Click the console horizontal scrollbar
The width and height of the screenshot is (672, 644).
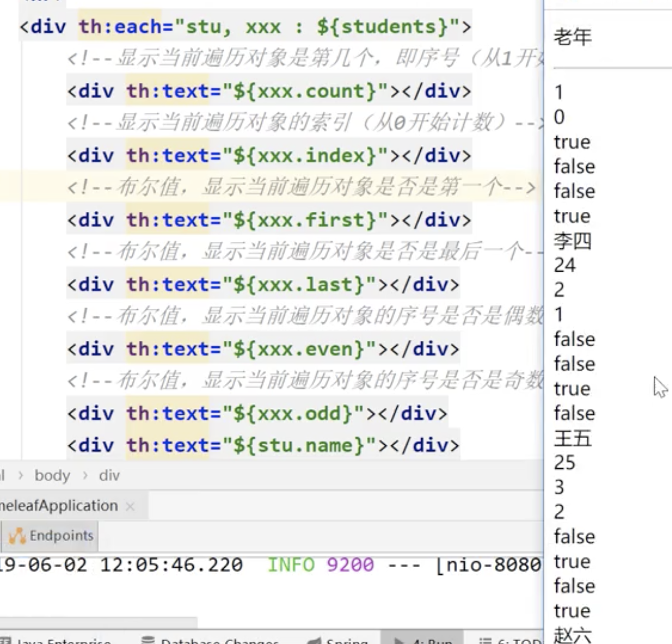point(99,624)
